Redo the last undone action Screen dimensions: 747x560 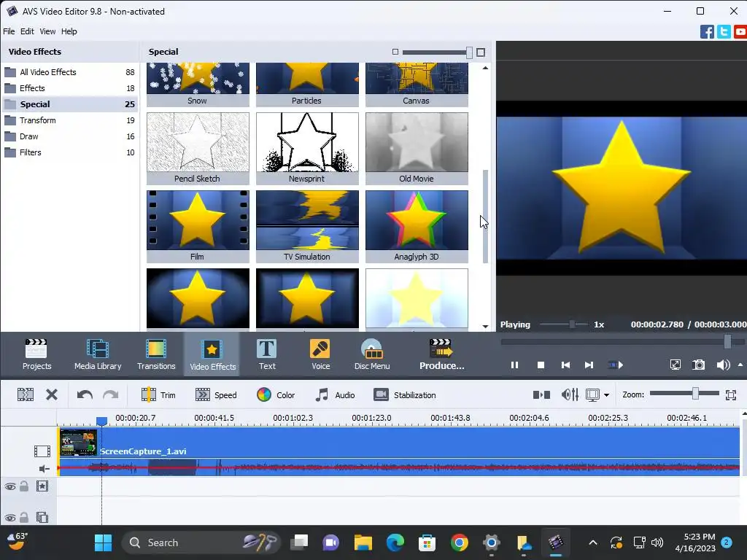(111, 394)
